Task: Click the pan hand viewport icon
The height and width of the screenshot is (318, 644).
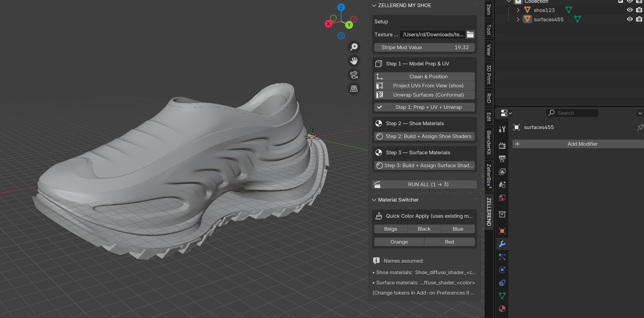Action: (x=354, y=61)
